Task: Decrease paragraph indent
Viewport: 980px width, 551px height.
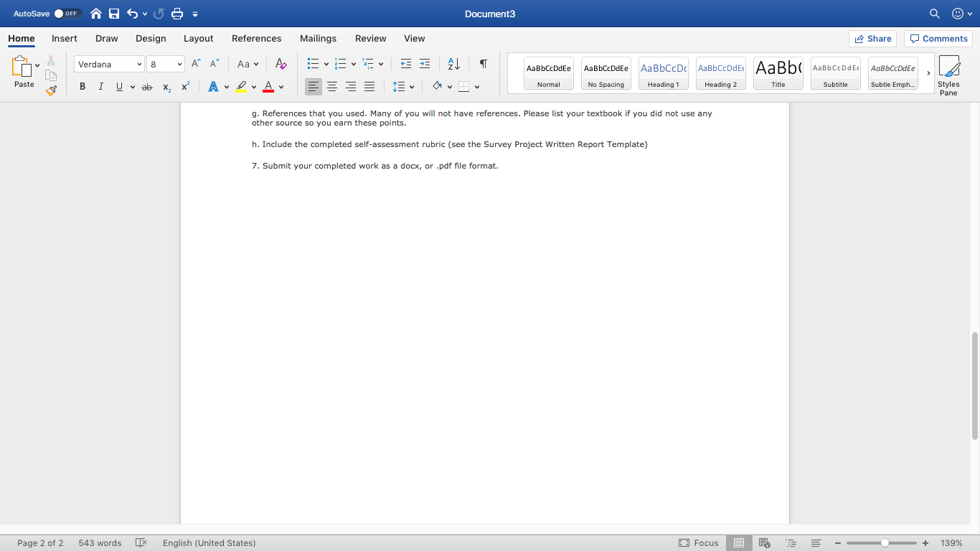Action: [406, 64]
